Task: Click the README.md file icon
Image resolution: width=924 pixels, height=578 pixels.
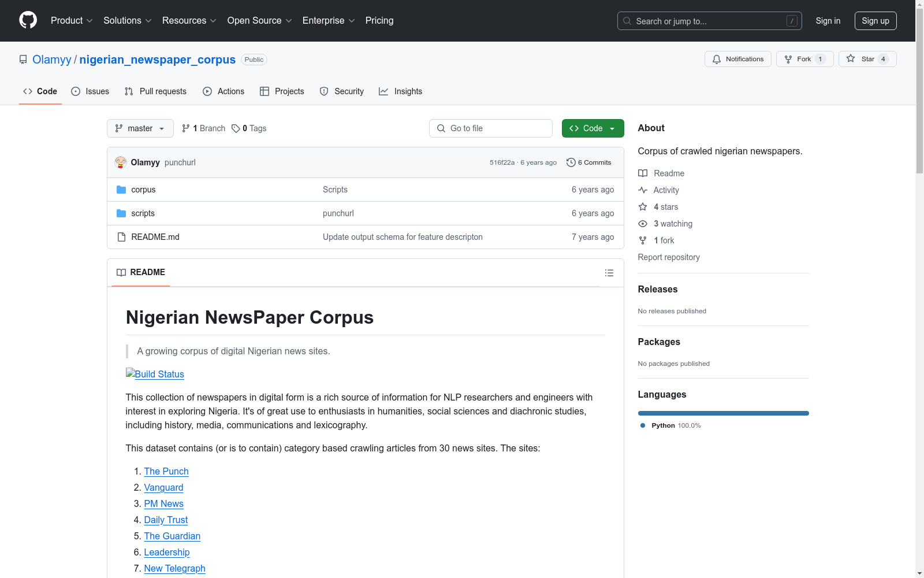Action: (x=121, y=237)
